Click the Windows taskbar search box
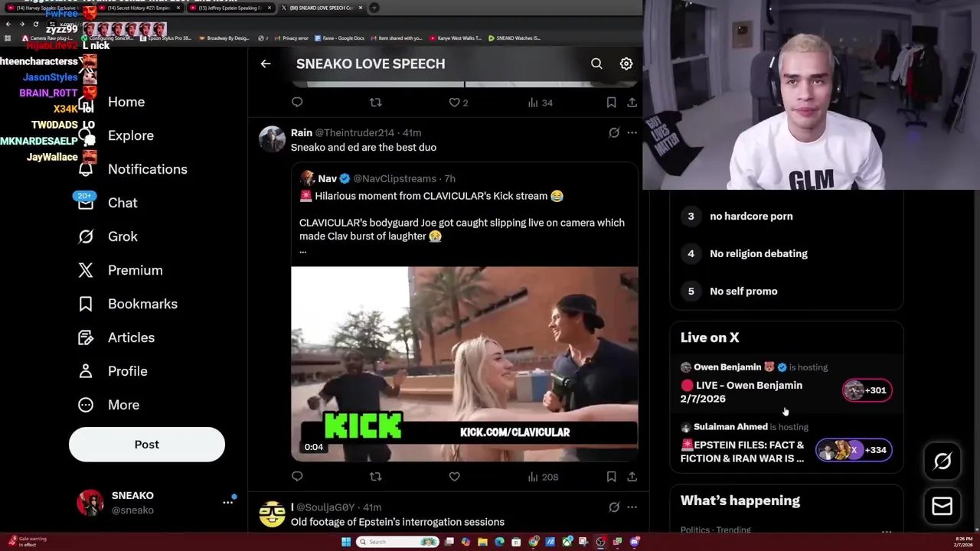 (x=399, y=542)
